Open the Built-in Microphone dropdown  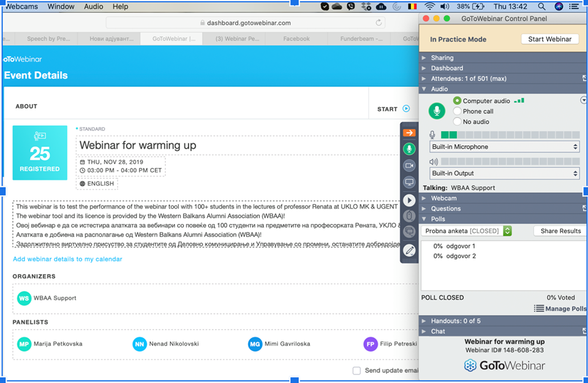(x=504, y=147)
